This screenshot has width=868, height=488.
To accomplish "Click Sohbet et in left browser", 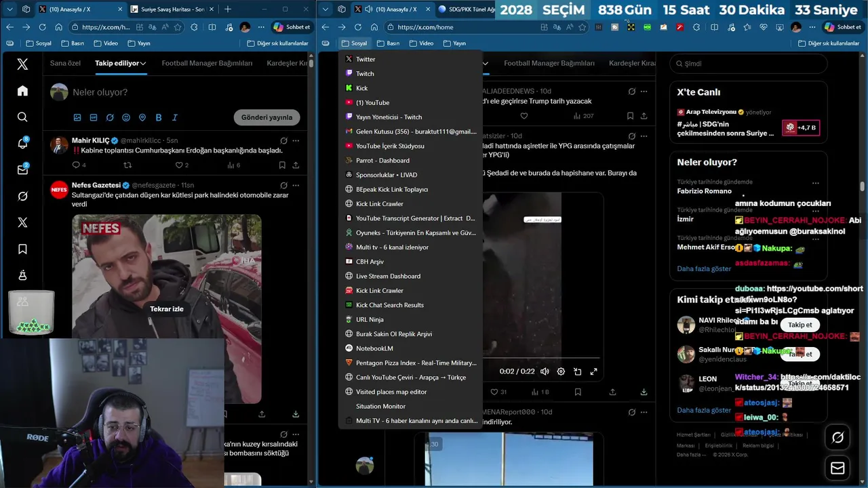I will 292,27.
